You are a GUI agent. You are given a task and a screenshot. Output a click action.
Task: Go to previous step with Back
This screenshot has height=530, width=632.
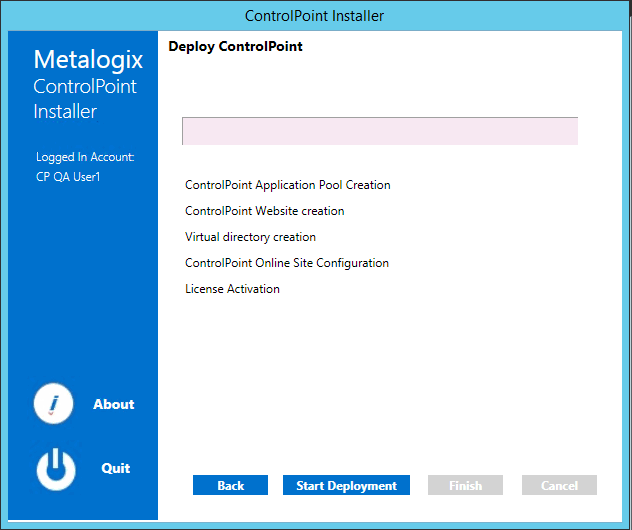pyautogui.click(x=230, y=485)
